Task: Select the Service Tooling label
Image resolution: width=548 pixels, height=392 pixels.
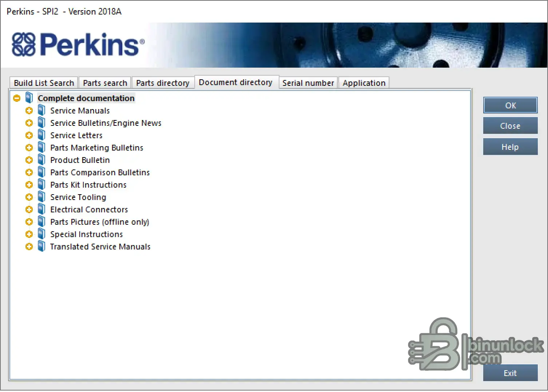Action: [x=78, y=197]
